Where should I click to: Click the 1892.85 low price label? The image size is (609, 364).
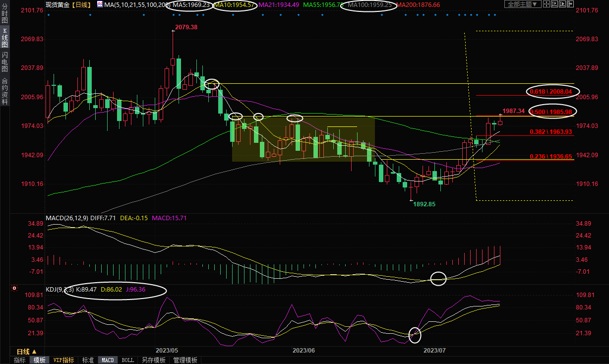click(x=424, y=204)
